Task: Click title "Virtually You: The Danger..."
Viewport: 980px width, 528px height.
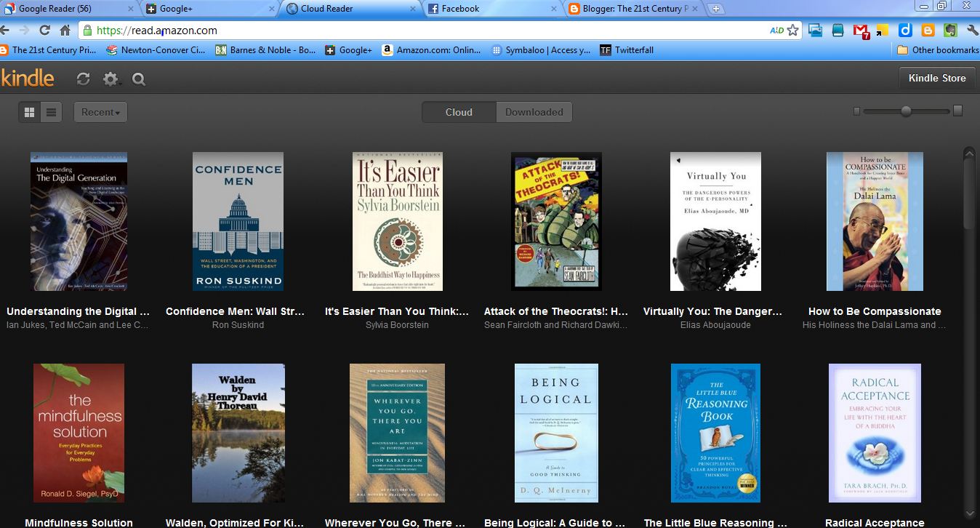Action: point(713,311)
